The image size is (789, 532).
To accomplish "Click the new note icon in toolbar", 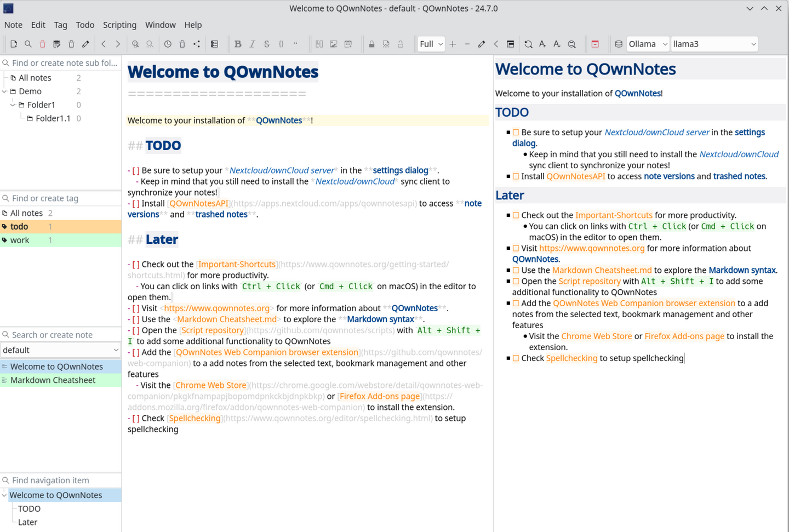I will pyautogui.click(x=14, y=44).
